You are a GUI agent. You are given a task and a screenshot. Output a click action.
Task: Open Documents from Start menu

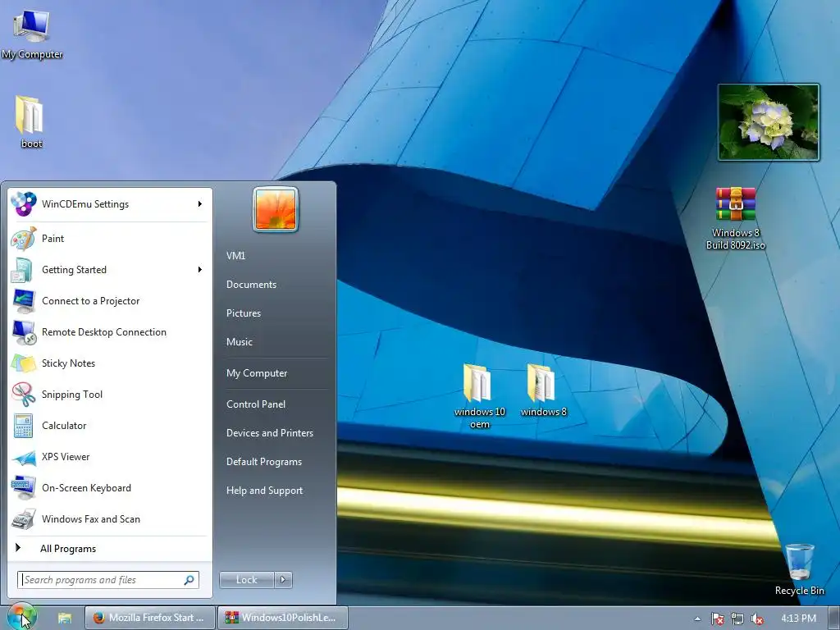[251, 285]
